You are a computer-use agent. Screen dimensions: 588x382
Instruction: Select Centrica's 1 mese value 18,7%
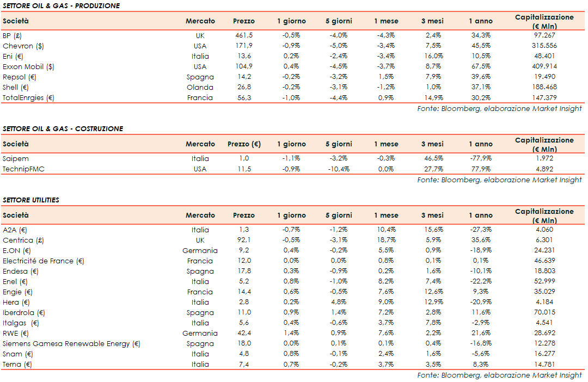[386, 240]
